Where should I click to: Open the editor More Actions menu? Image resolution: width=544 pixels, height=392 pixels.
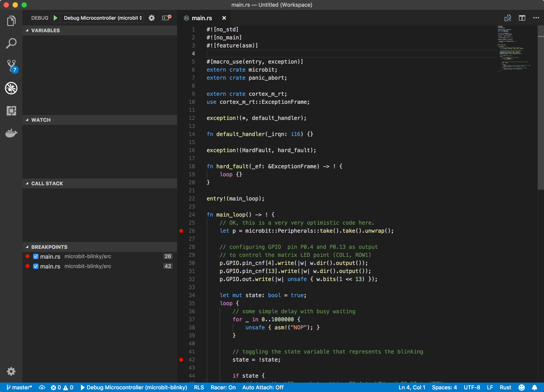click(x=536, y=18)
